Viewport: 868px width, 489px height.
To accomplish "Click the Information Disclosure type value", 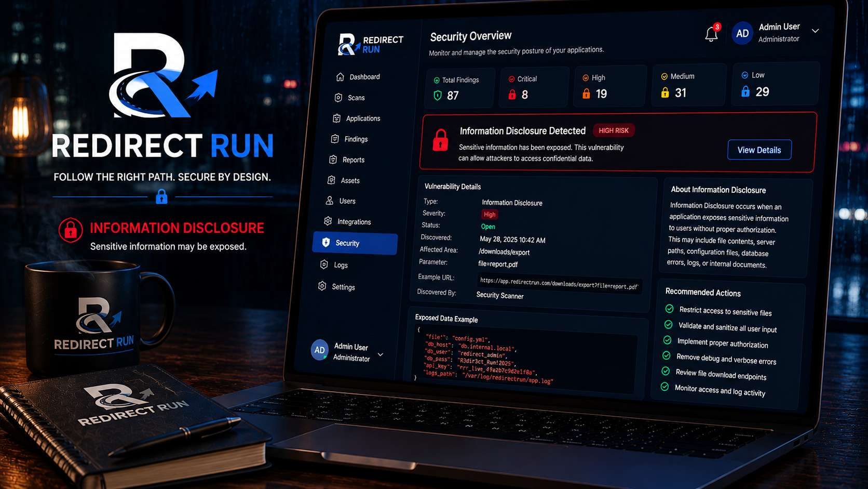I will click(512, 203).
